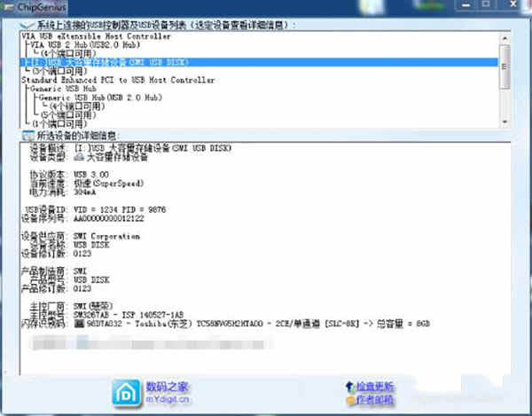Viewport: 532px width, 416px height.
Task: Click the blue arrow icon beside 检查更新
Action: coord(349,387)
